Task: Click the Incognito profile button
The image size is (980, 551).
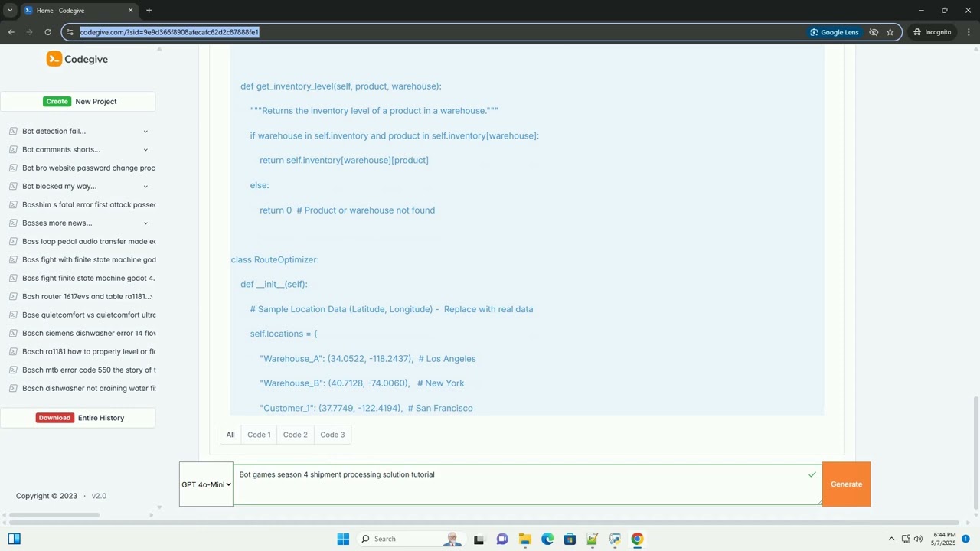Action: (x=932, y=32)
